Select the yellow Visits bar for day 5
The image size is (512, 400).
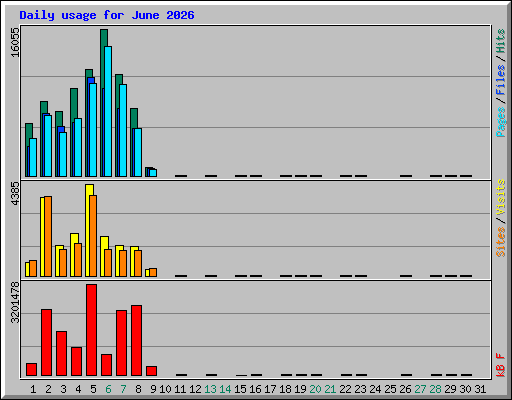click(89, 190)
